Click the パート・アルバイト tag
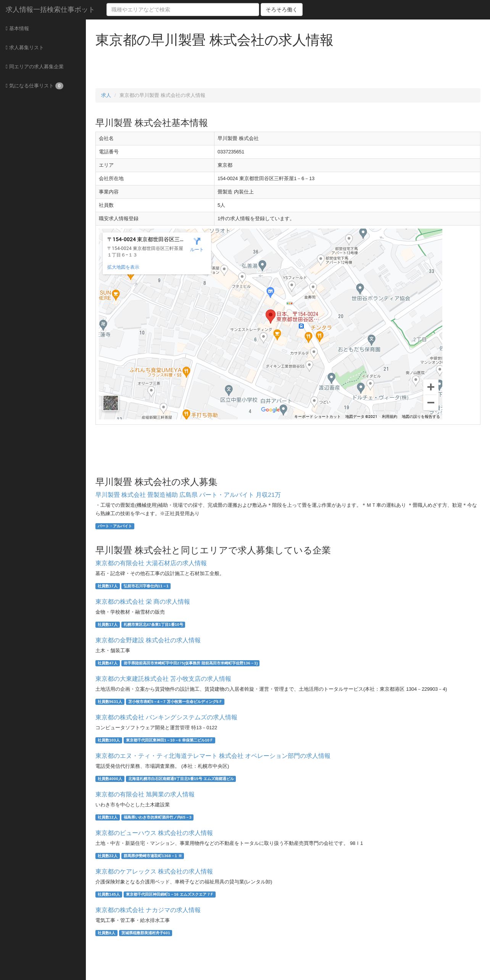 tap(114, 526)
